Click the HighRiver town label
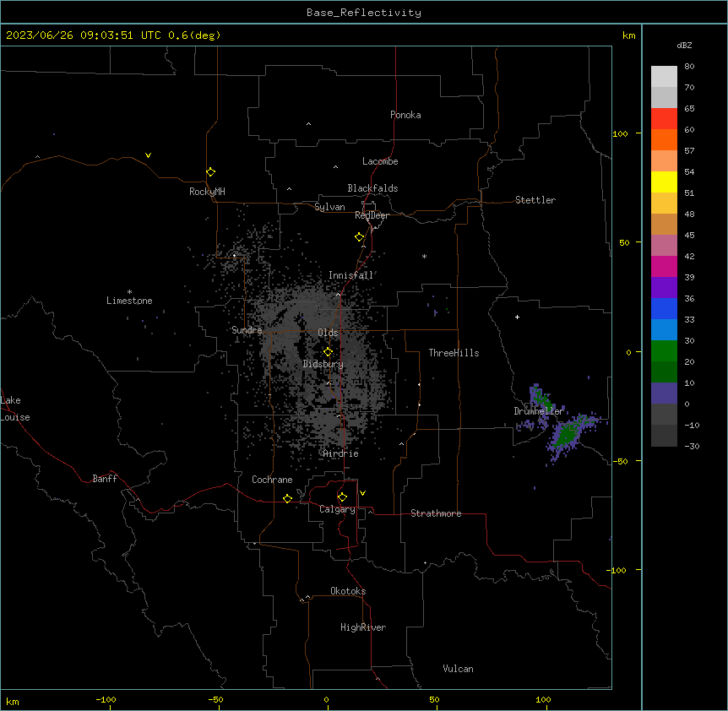 pos(363,627)
